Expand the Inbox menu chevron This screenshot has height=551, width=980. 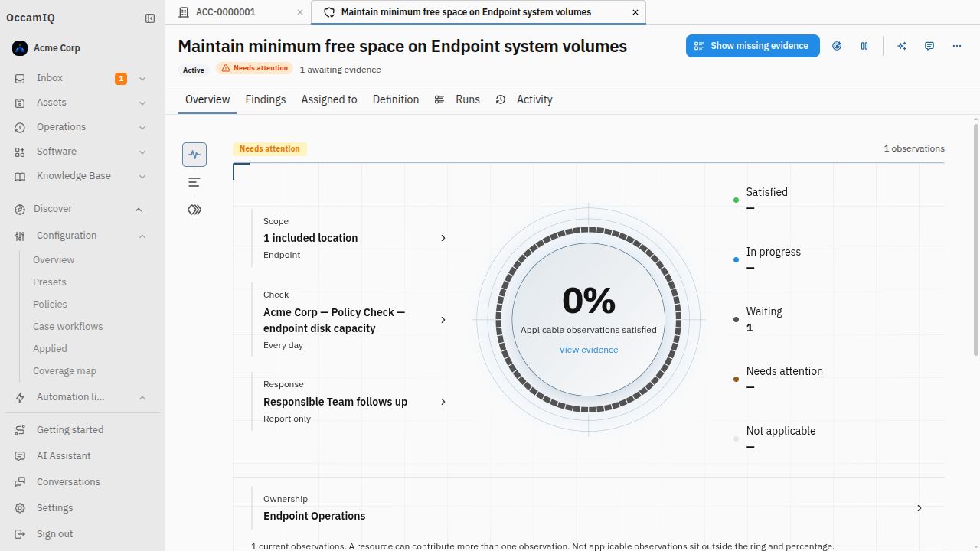tap(142, 78)
